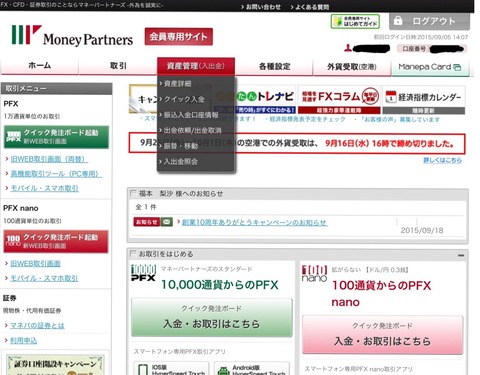Click the Money Partners logo
The image size is (480, 375).
point(72,36)
